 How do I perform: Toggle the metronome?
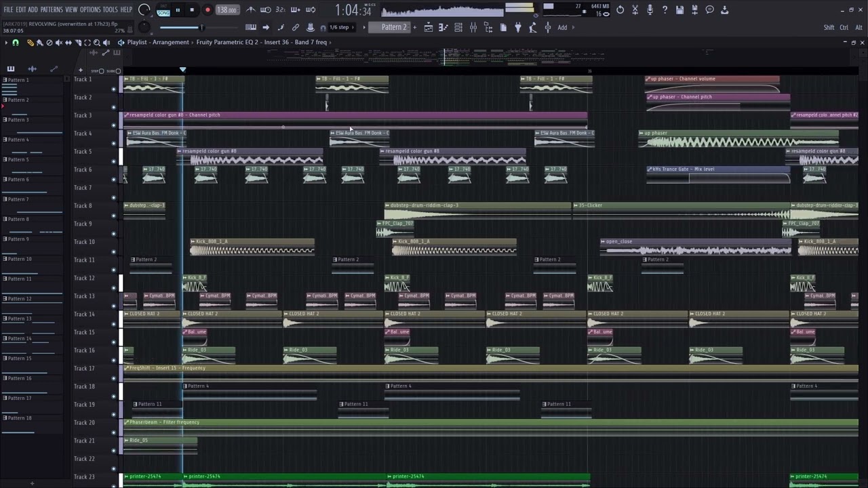click(251, 9)
